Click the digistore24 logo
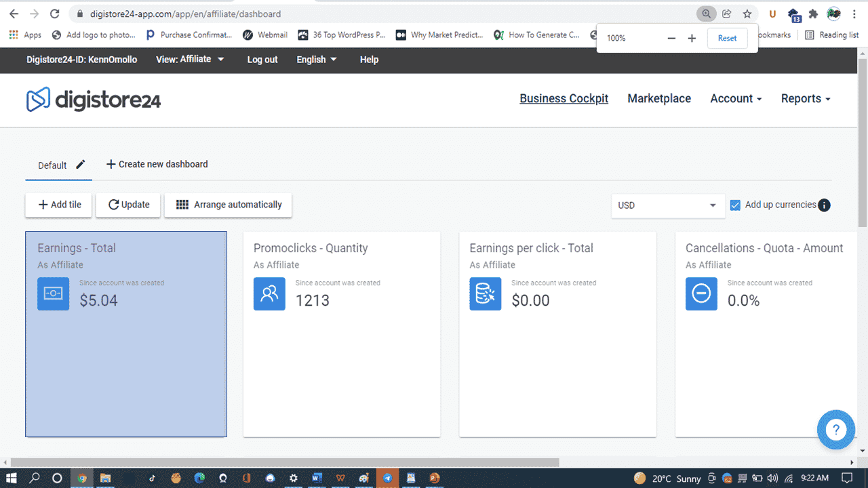This screenshot has height=488, width=868. [x=94, y=100]
